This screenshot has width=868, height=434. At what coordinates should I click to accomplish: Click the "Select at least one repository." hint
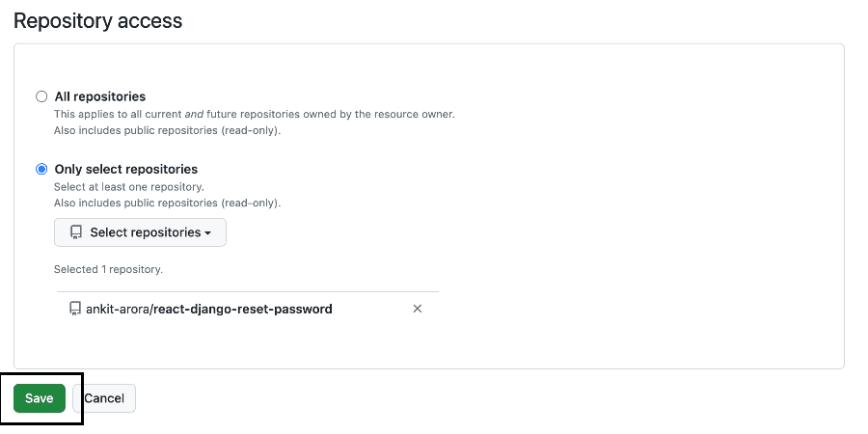coord(129,186)
